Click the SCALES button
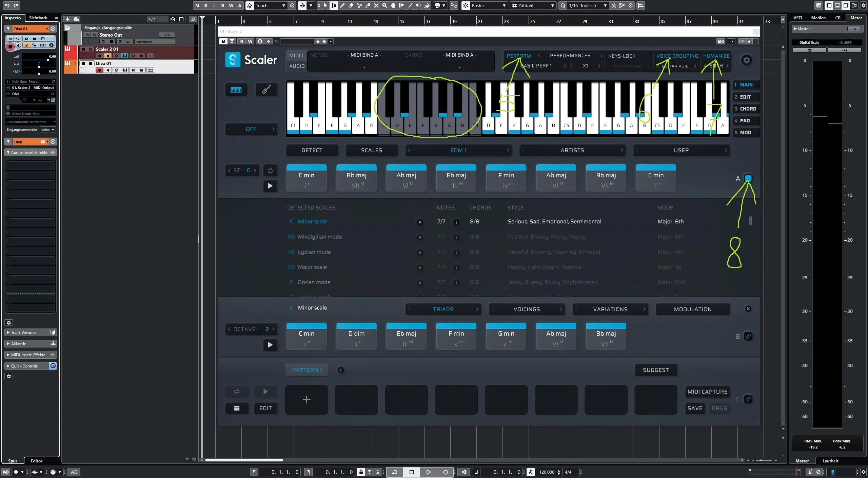The width and height of the screenshot is (868, 478). pyautogui.click(x=372, y=150)
